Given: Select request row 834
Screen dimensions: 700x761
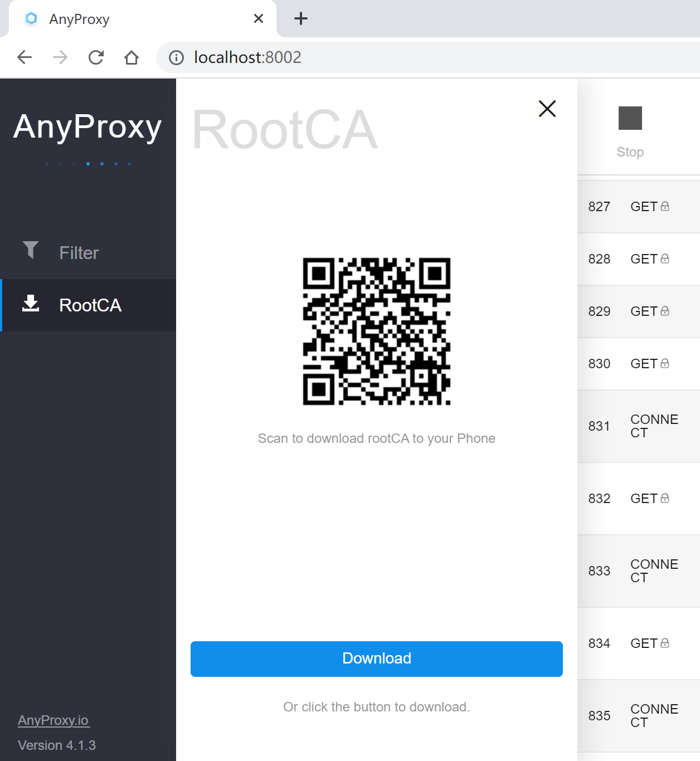Looking at the screenshot, I should (639, 643).
